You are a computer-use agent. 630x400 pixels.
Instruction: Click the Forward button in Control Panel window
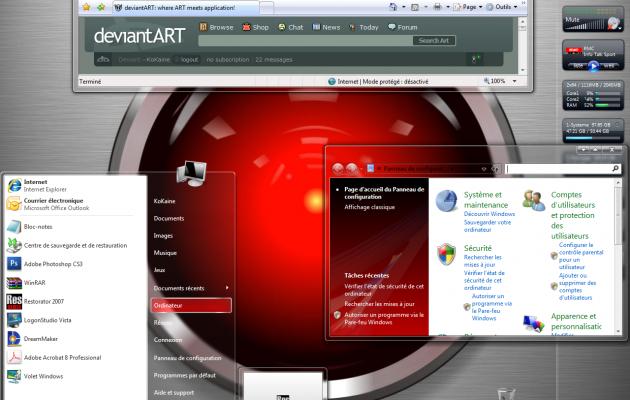[352, 169]
